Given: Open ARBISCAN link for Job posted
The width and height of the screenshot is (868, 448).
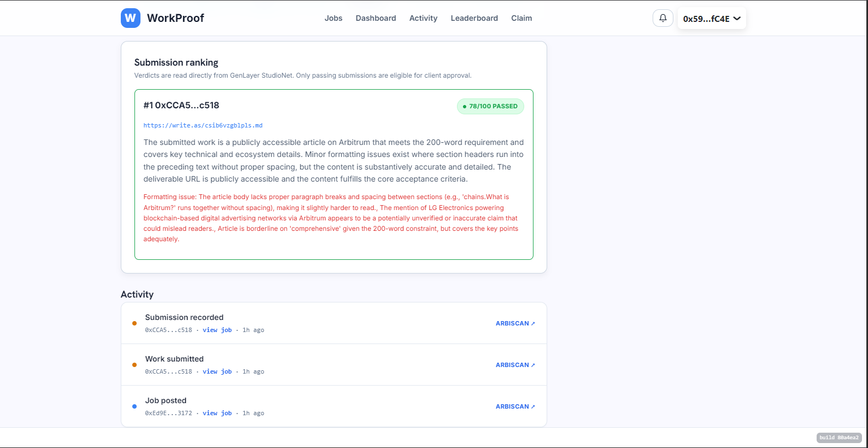Looking at the screenshot, I should (515, 406).
